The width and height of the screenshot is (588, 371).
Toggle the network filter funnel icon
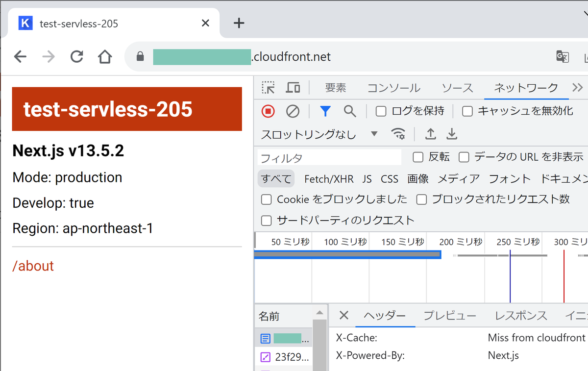pos(325,111)
